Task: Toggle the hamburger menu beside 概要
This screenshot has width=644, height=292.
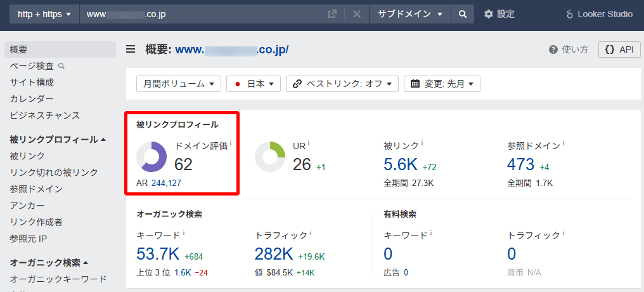Action: point(131,50)
